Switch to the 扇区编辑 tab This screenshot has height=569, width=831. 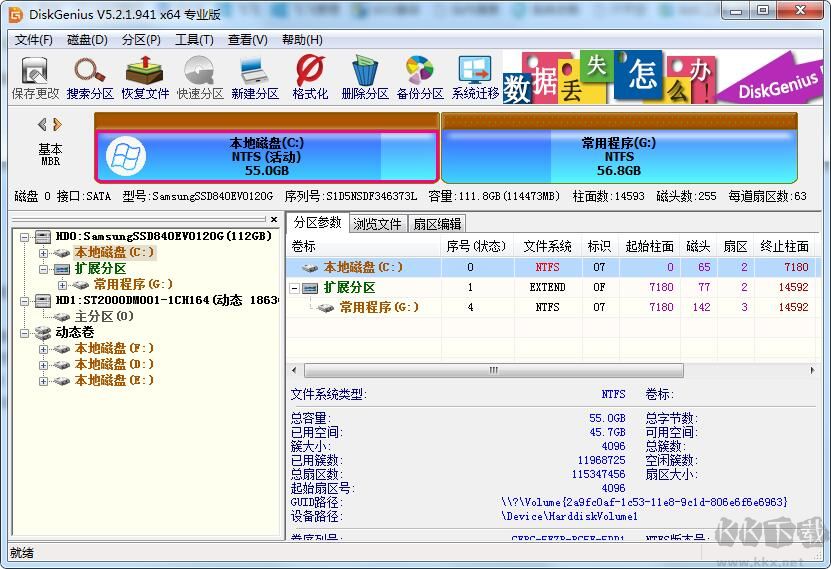437,224
